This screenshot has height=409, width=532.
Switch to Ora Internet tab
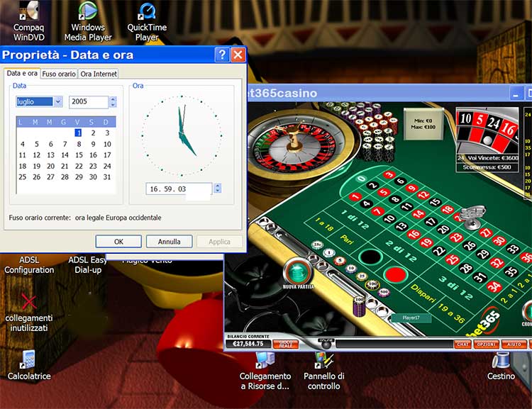[99, 74]
